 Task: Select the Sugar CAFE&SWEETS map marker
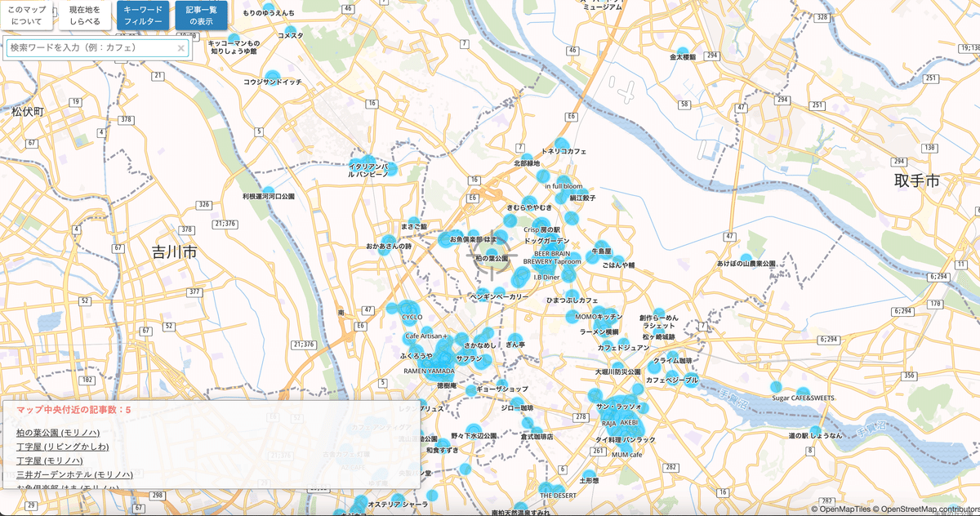click(x=804, y=393)
